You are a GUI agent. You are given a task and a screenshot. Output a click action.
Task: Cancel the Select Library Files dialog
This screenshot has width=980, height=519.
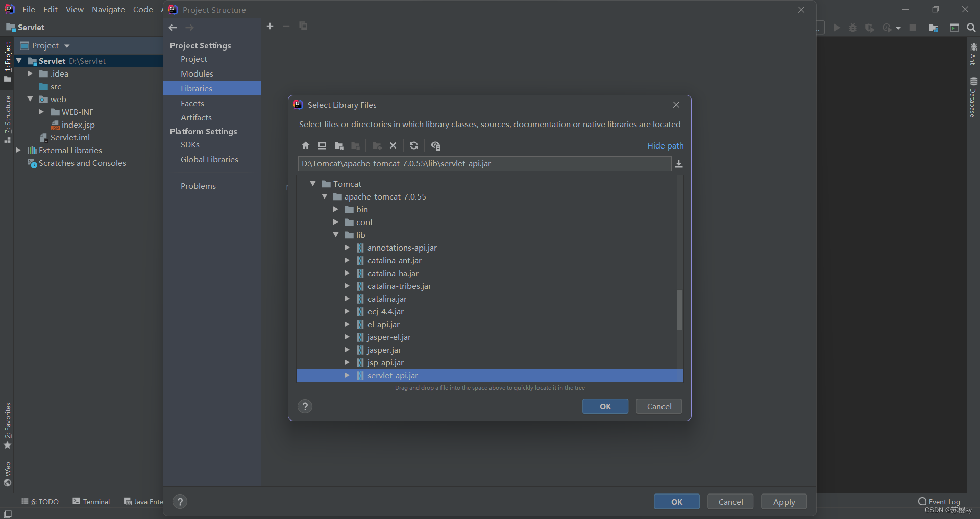(x=659, y=406)
